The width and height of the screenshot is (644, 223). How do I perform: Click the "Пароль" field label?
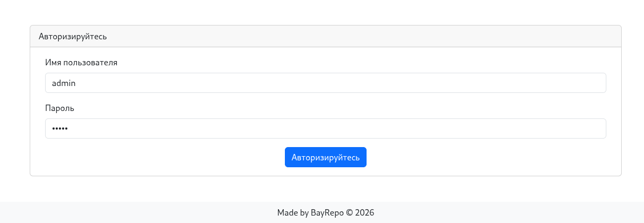coord(59,108)
